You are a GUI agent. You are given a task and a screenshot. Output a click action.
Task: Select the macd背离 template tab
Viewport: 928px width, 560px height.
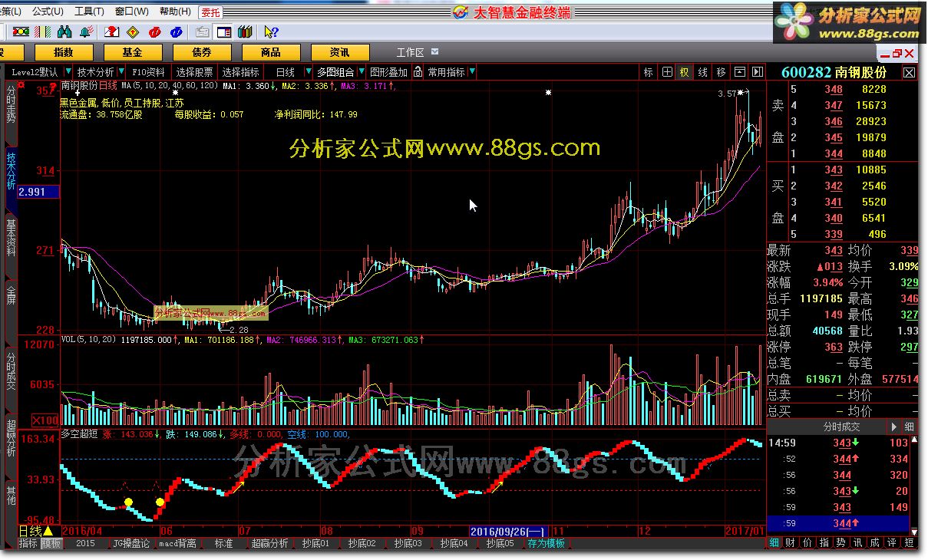pyautogui.click(x=178, y=543)
